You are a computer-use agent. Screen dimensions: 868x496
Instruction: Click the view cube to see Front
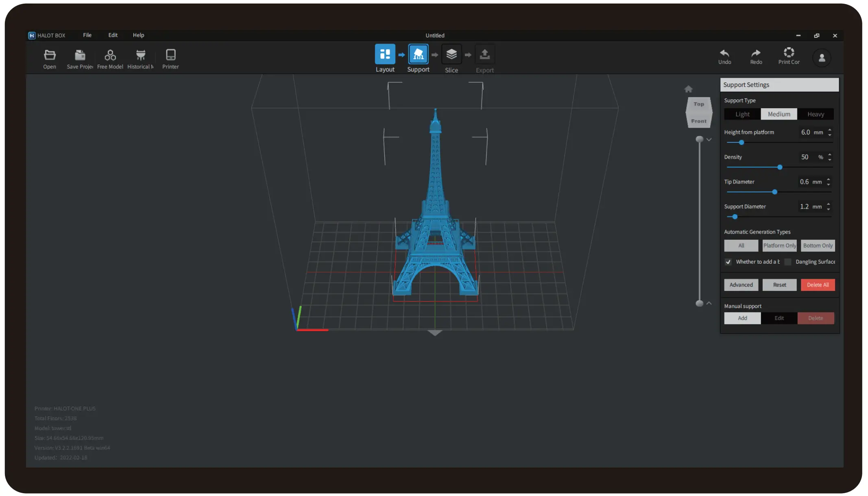pyautogui.click(x=699, y=121)
